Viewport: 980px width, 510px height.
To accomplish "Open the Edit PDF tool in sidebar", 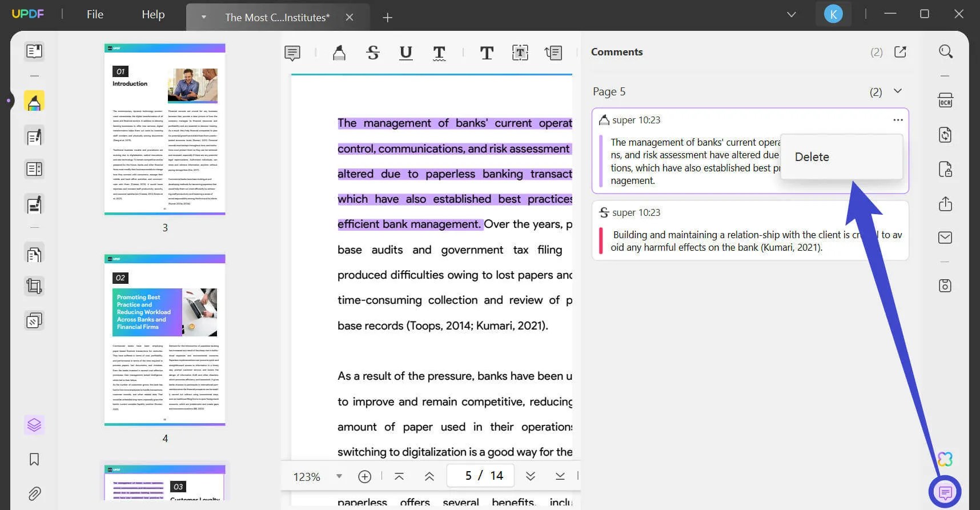I will 34,136.
